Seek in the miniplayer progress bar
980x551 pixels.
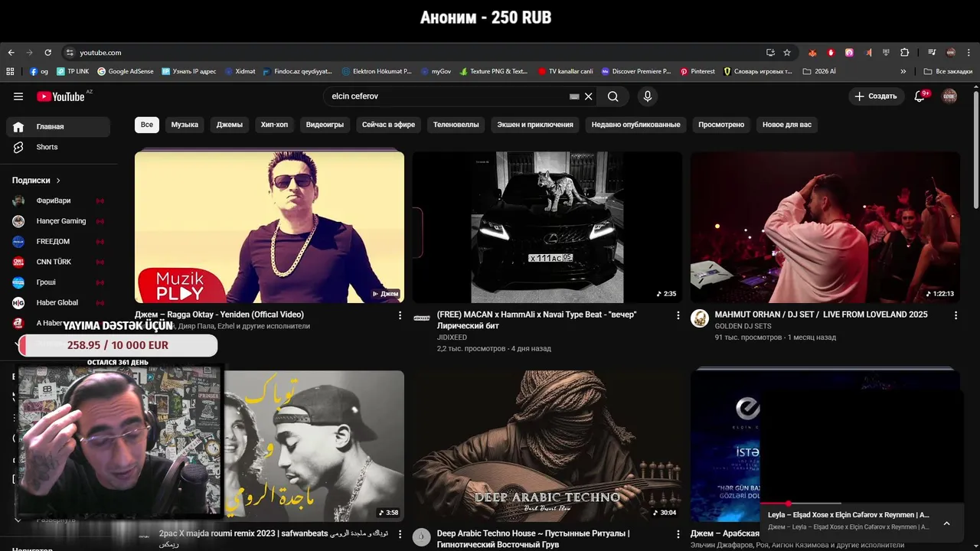pos(861,504)
